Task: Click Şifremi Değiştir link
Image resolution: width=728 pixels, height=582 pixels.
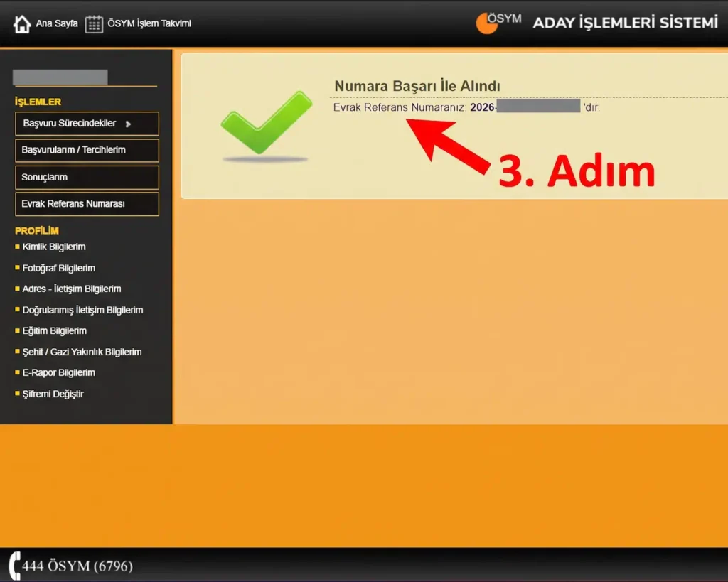Action: click(x=53, y=394)
